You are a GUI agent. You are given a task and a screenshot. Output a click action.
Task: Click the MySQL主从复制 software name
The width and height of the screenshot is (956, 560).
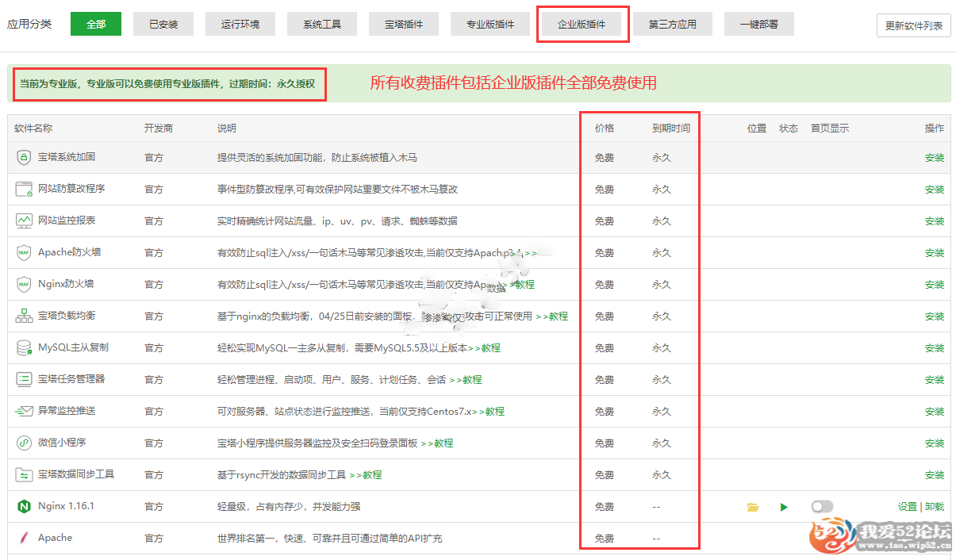point(73,347)
